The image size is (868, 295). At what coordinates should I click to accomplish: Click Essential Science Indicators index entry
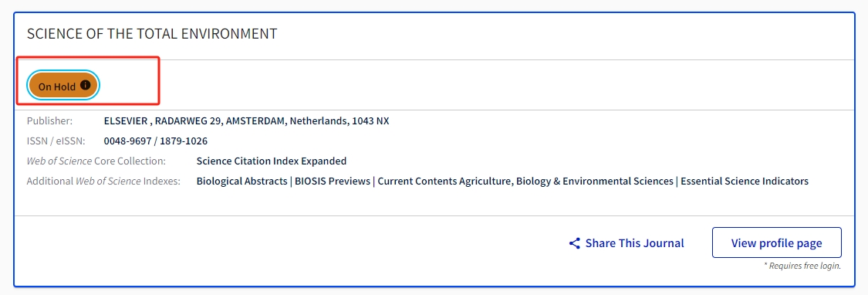[x=745, y=181]
